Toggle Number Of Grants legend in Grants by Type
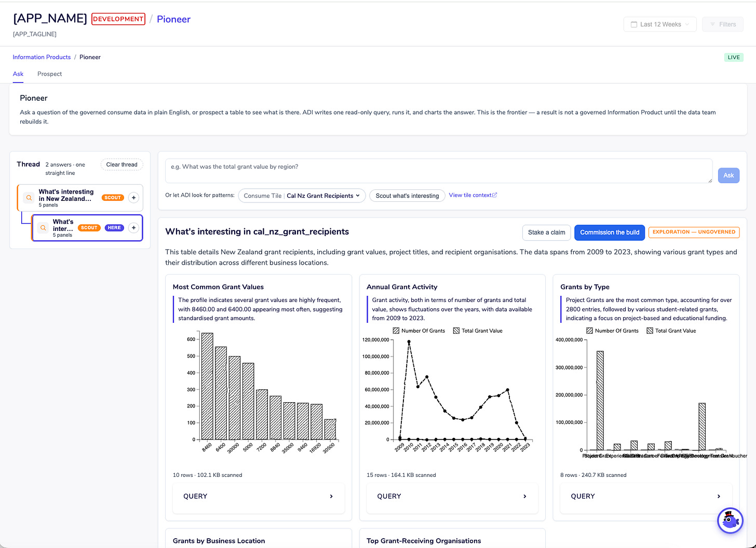 (613, 331)
